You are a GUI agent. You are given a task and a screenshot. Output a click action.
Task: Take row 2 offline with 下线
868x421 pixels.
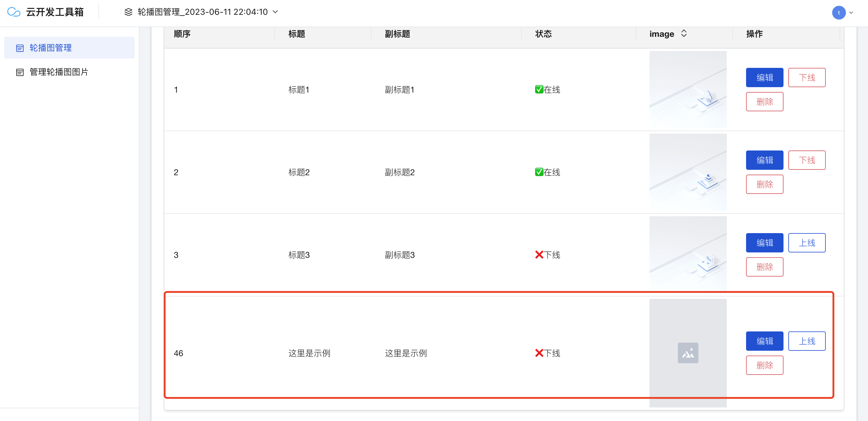(806, 160)
